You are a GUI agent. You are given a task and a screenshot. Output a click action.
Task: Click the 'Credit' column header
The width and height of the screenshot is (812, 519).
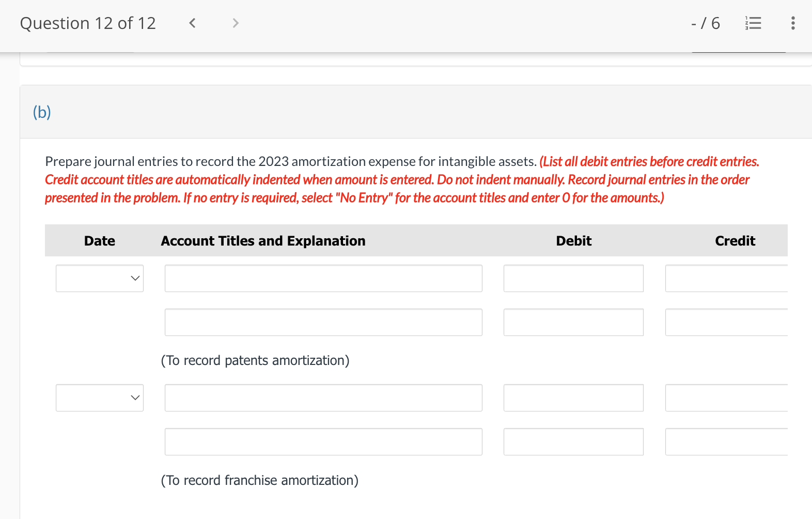(x=735, y=241)
